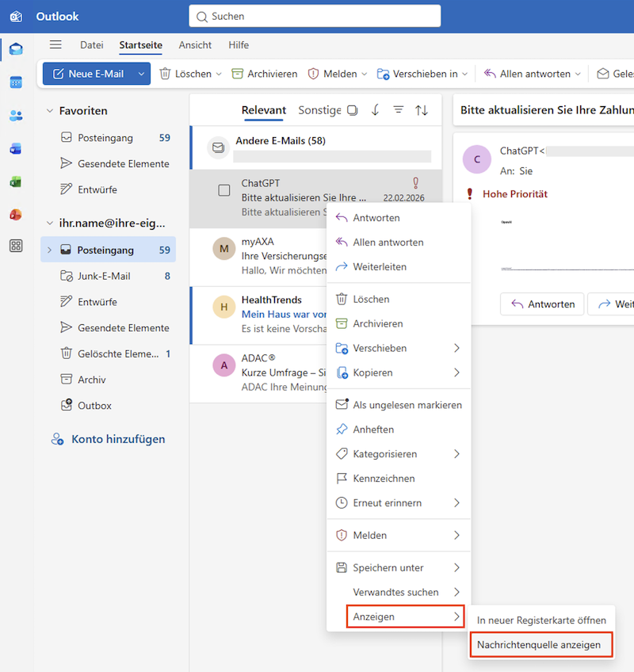Open the Mail app in left rail
This screenshot has width=634, height=672.
pyautogui.click(x=16, y=49)
